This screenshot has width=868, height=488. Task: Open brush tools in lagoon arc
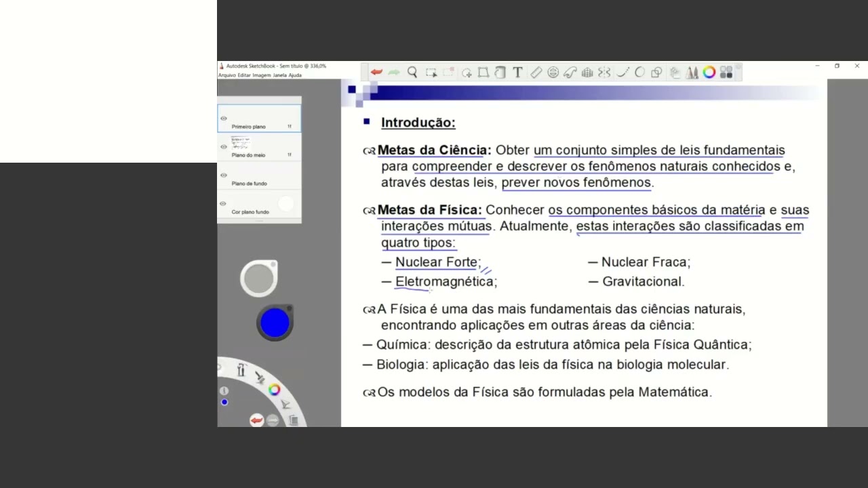[241, 370]
